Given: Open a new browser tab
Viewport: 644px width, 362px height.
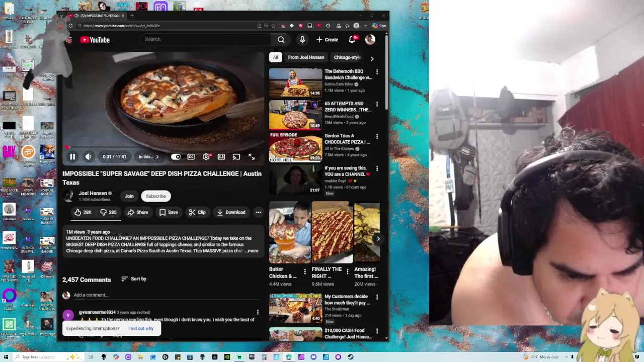Looking at the screenshot, I should click(x=132, y=16).
